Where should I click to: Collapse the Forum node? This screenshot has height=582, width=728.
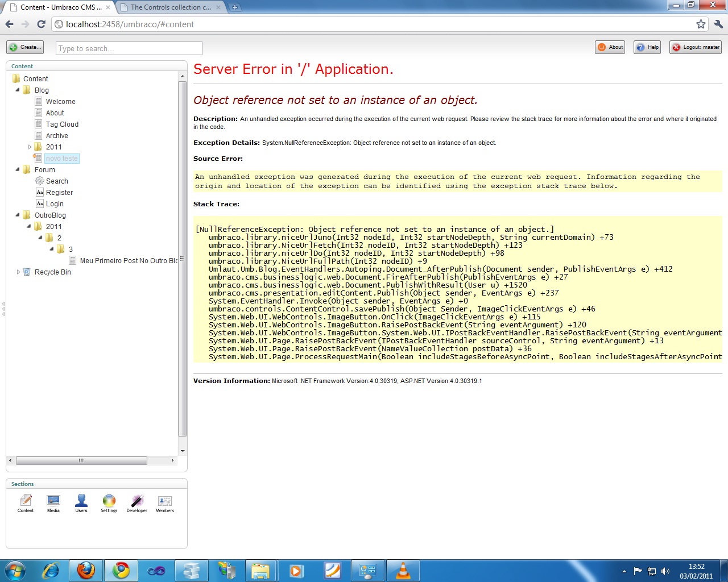pos(18,169)
